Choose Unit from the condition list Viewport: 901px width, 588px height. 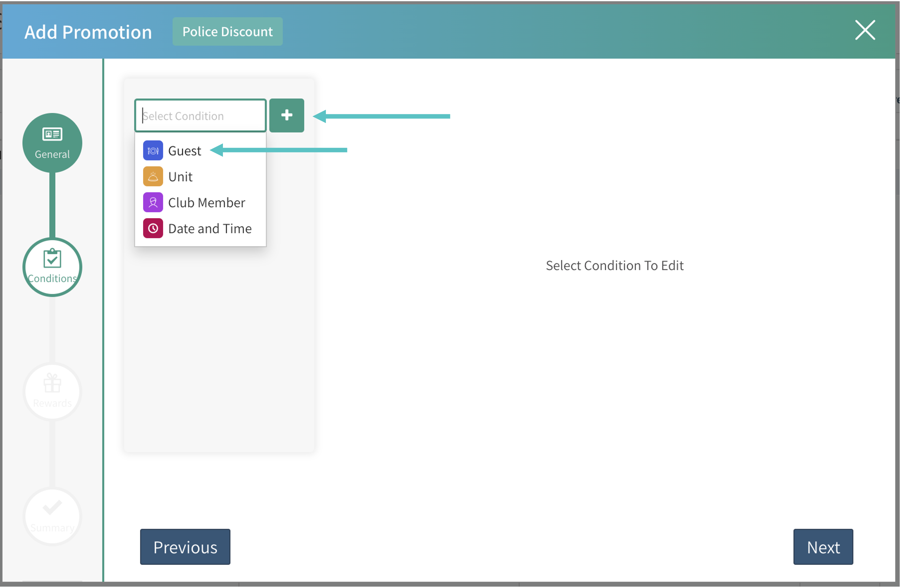coord(180,177)
